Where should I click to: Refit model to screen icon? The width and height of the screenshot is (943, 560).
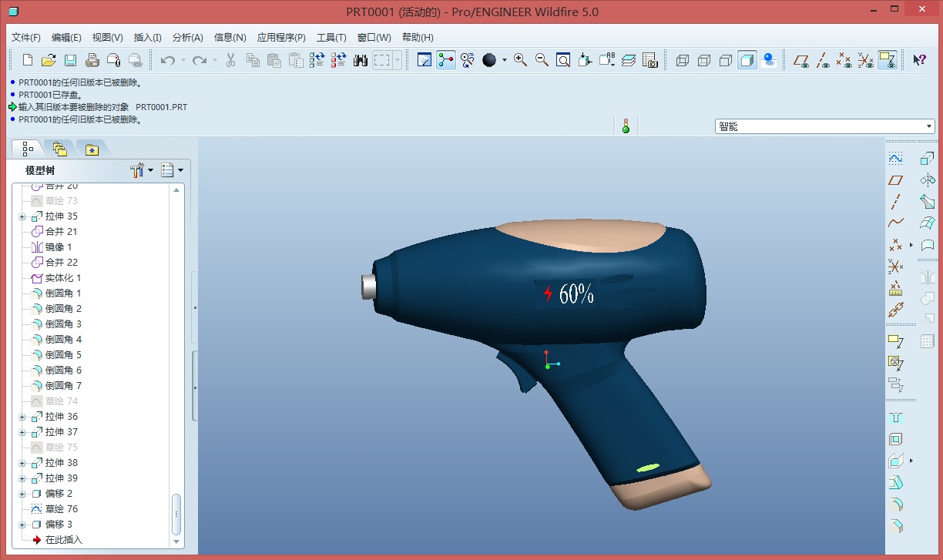coord(563,60)
